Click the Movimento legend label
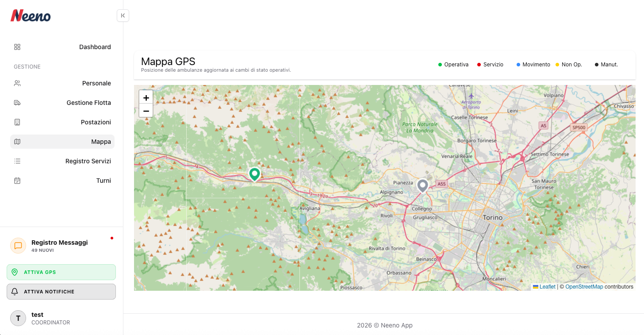 [536, 65]
